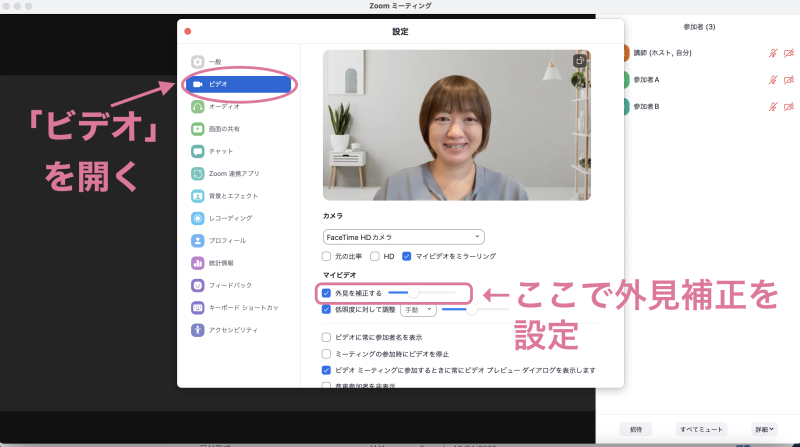Viewport: 800px width, 447px height.
Task: Toggle 低照度に対して調整 checkbox
Action: [327, 309]
